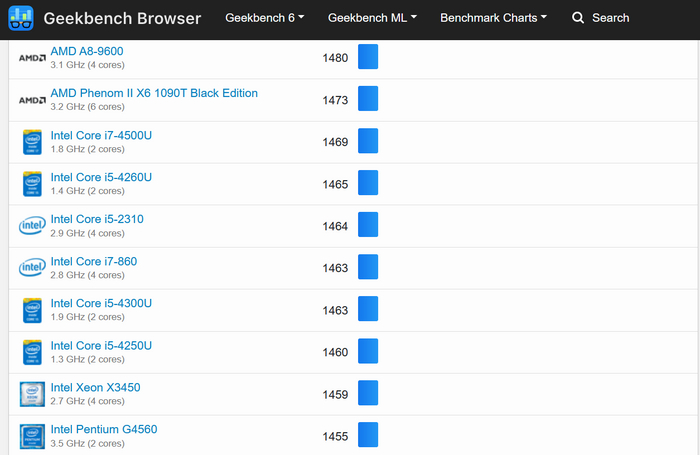Select the score value 1473
The image size is (700, 455).
tap(335, 100)
